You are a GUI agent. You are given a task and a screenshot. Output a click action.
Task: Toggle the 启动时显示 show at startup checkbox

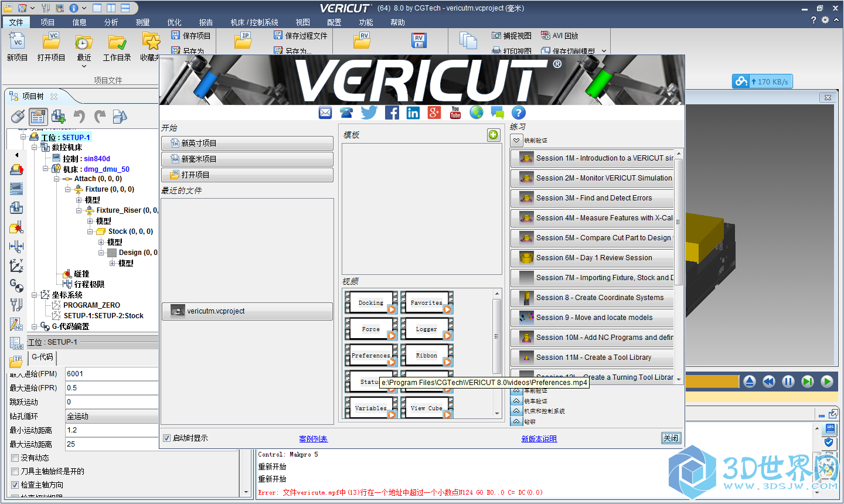(167, 438)
